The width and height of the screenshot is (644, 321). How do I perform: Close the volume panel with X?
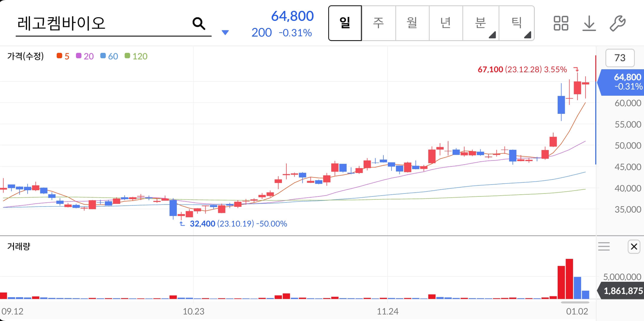click(634, 246)
